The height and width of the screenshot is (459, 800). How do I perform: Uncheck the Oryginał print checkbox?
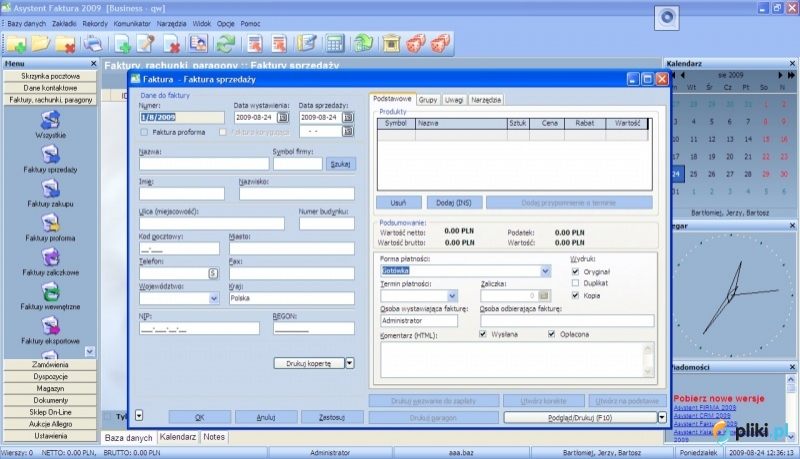[576, 272]
